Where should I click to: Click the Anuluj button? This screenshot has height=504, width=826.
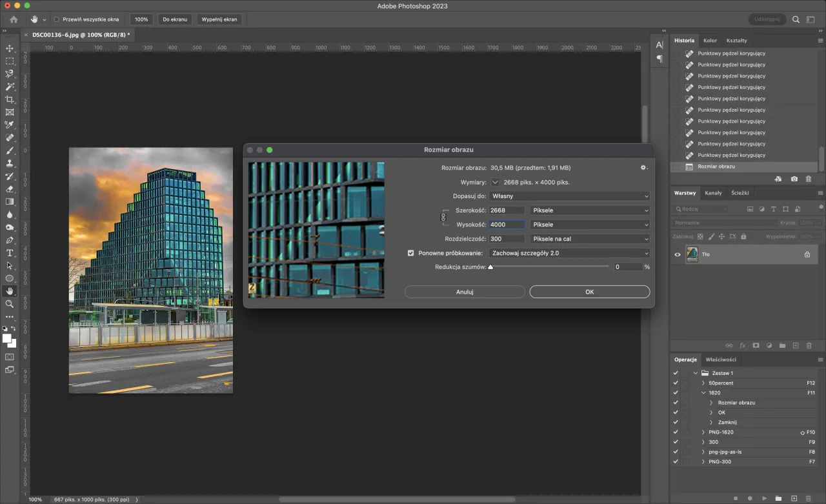[x=465, y=292]
